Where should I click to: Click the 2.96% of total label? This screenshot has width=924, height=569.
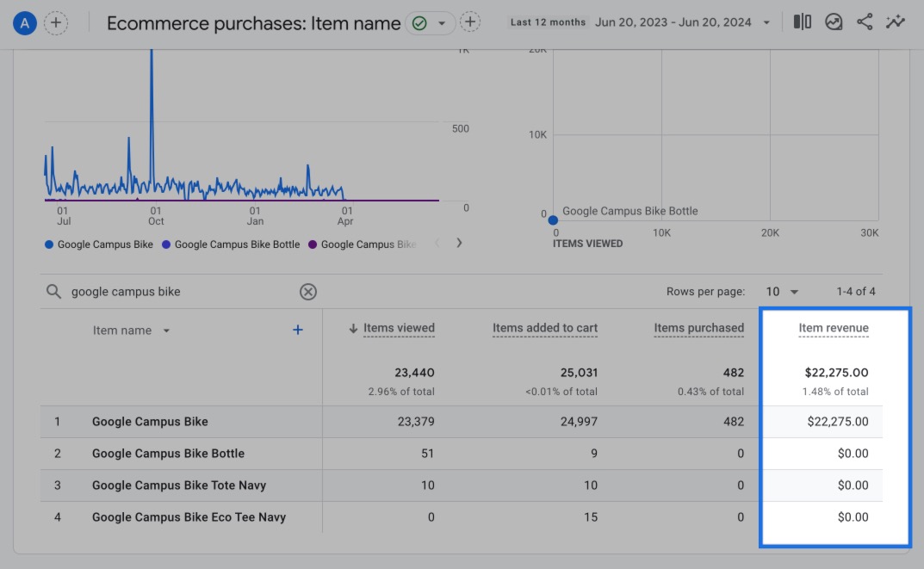pos(401,392)
